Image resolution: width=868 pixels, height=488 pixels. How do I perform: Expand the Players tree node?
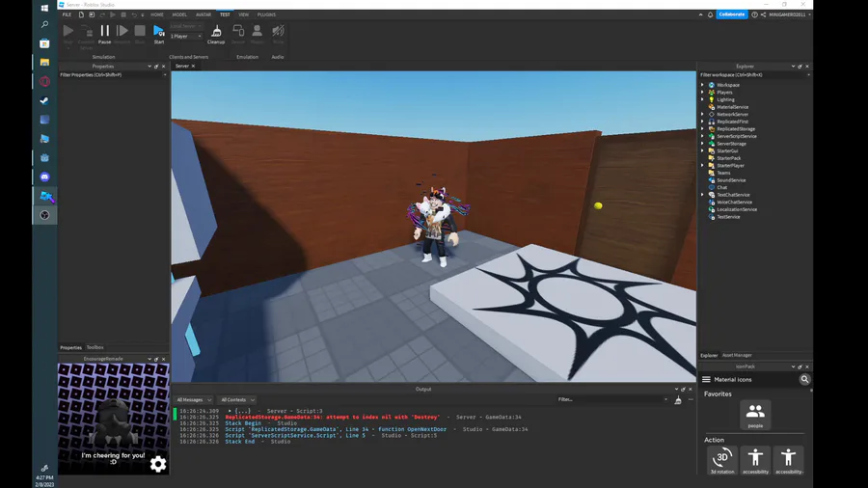pos(702,92)
